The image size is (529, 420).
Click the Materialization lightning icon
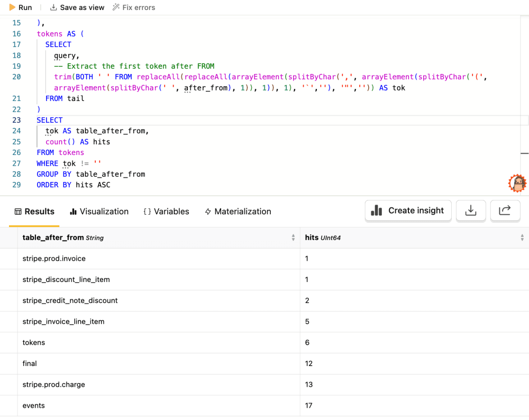coord(208,212)
